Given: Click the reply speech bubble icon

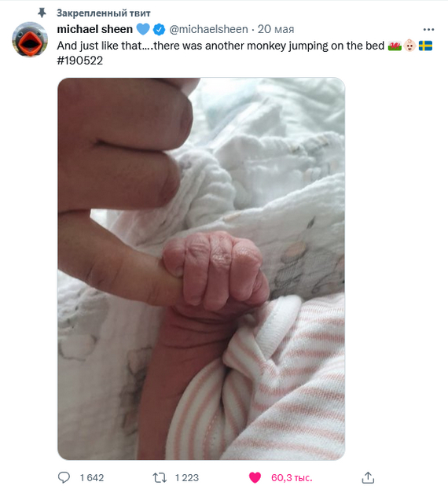Looking at the screenshot, I should pyautogui.click(x=64, y=477).
